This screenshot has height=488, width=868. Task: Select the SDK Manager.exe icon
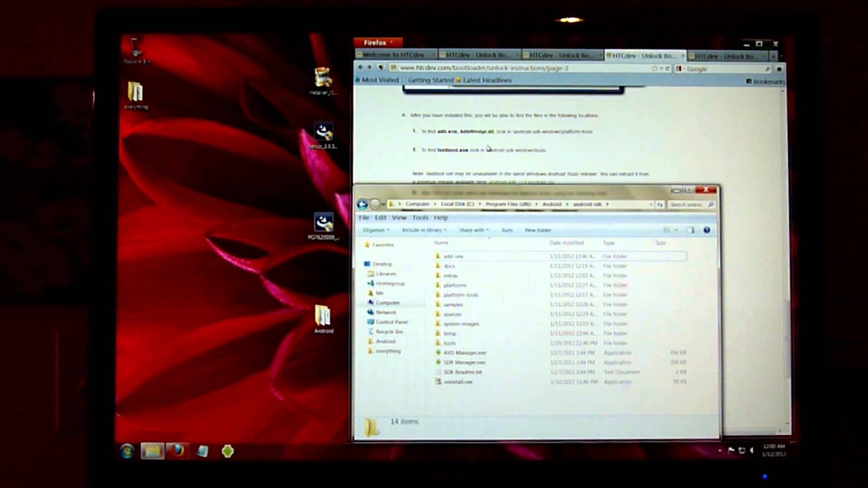438,362
